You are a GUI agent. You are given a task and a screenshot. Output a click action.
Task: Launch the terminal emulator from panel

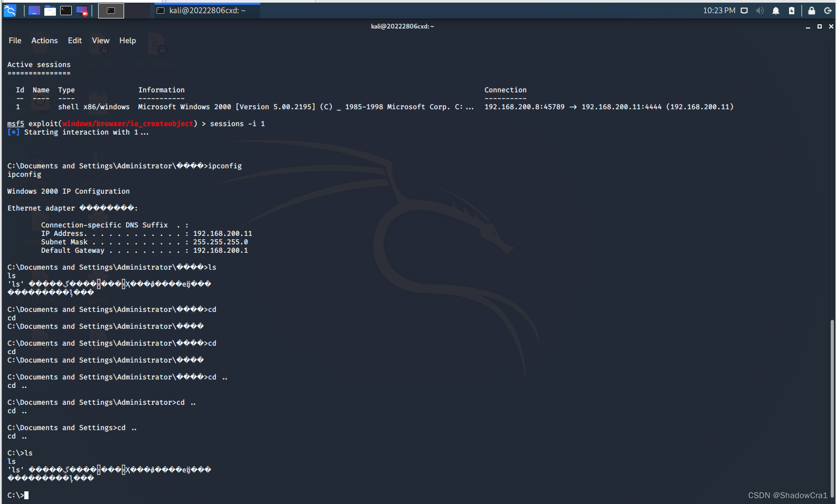coord(66,11)
